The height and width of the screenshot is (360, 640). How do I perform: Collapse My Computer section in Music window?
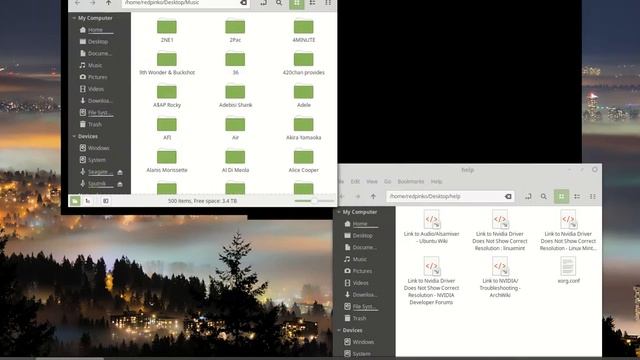[74, 18]
